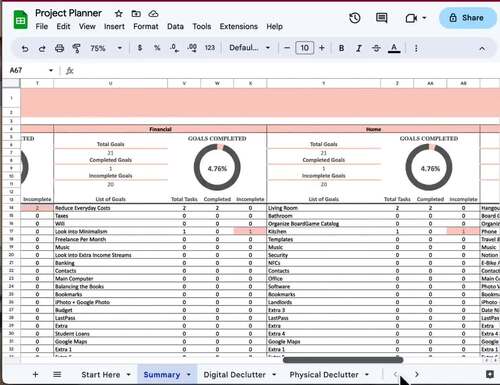This screenshot has width=500, height=385.
Task: Open the Data menu
Action: (175, 26)
